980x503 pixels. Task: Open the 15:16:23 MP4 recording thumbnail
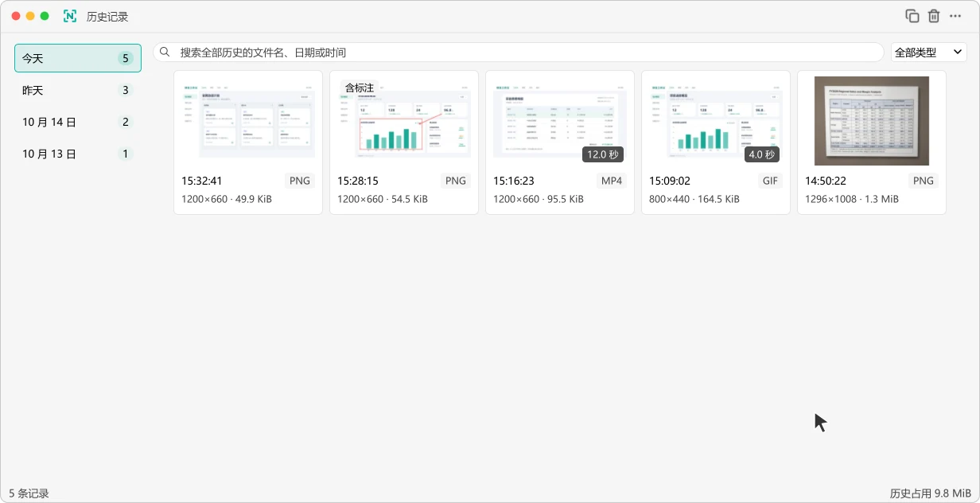[x=560, y=121]
